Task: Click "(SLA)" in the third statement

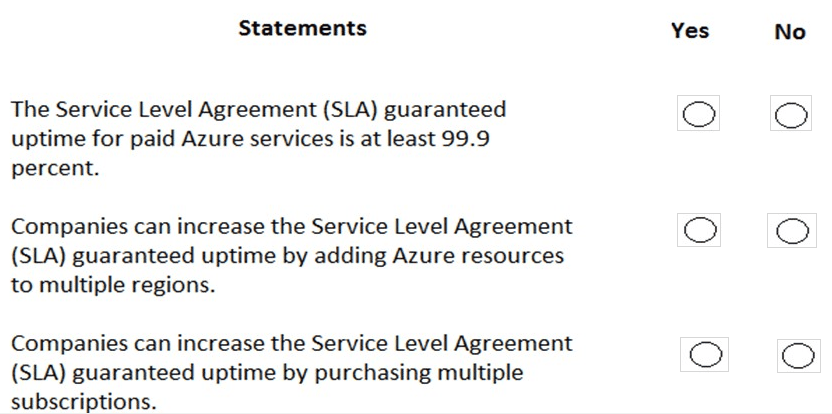Action: pos(37,372)
